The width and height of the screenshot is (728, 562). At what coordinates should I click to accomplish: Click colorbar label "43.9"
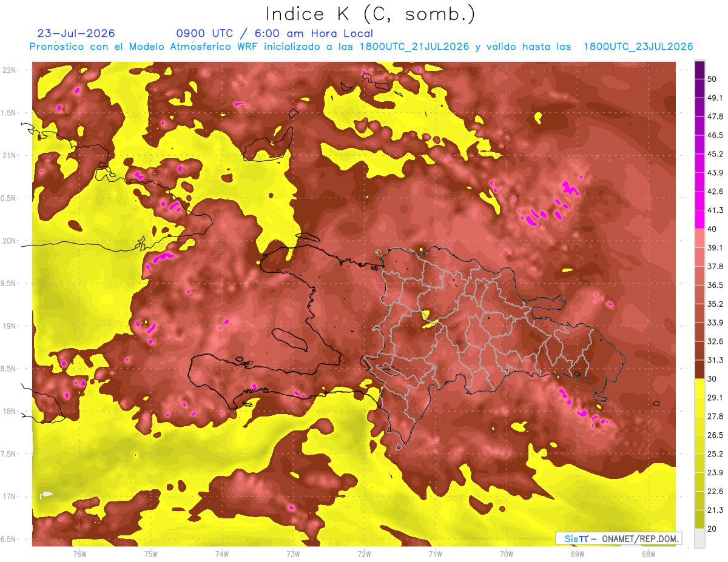(x=715, y=173)
